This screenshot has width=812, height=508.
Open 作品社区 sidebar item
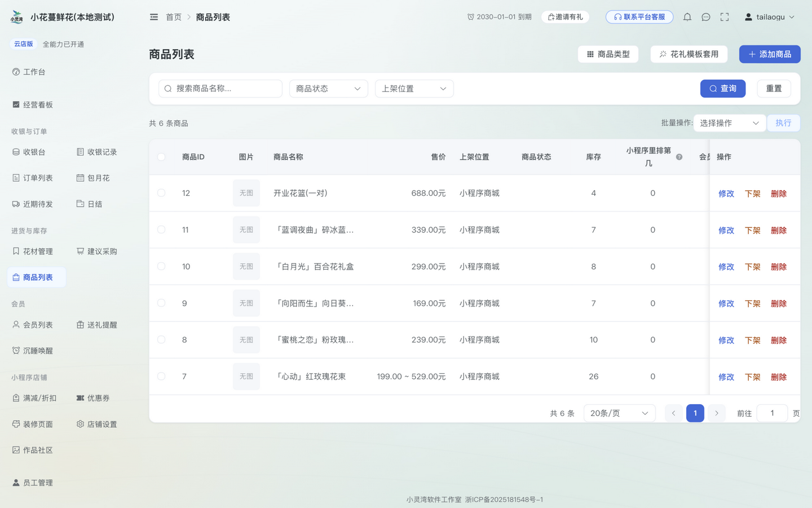[33, 450]
